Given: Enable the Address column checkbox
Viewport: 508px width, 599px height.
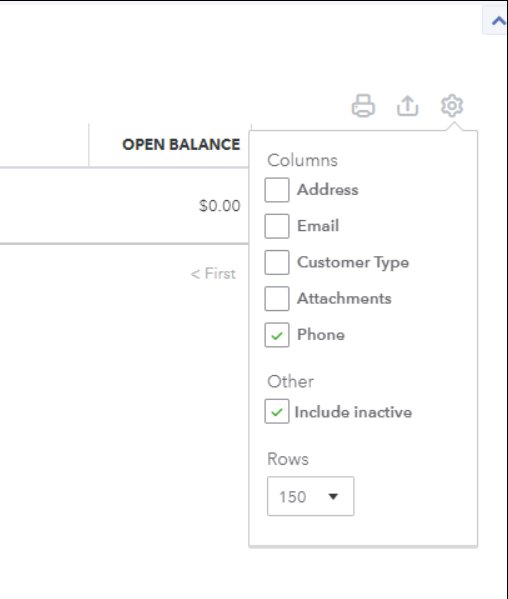Looking at the screenshot, I should pos(277,190).
